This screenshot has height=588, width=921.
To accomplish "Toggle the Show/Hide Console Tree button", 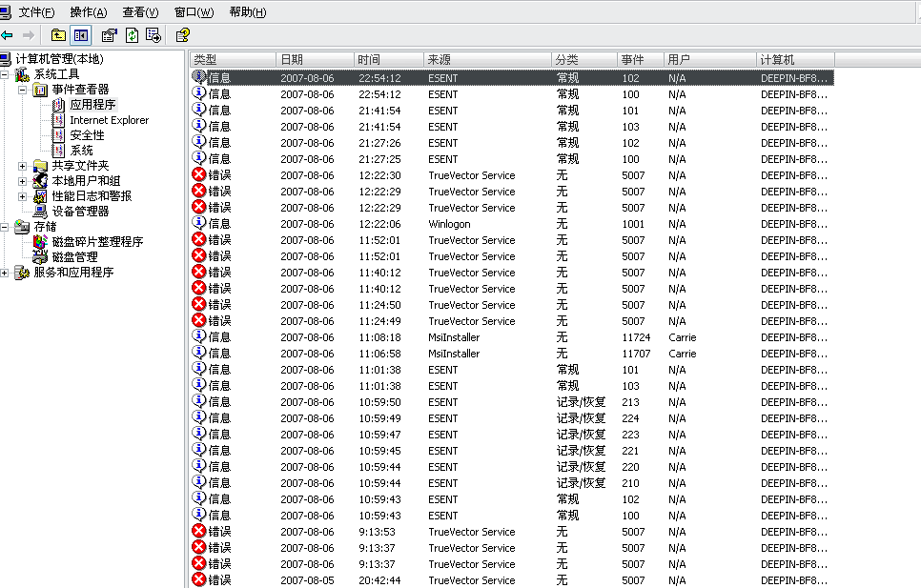I will [x=82, y=35].
